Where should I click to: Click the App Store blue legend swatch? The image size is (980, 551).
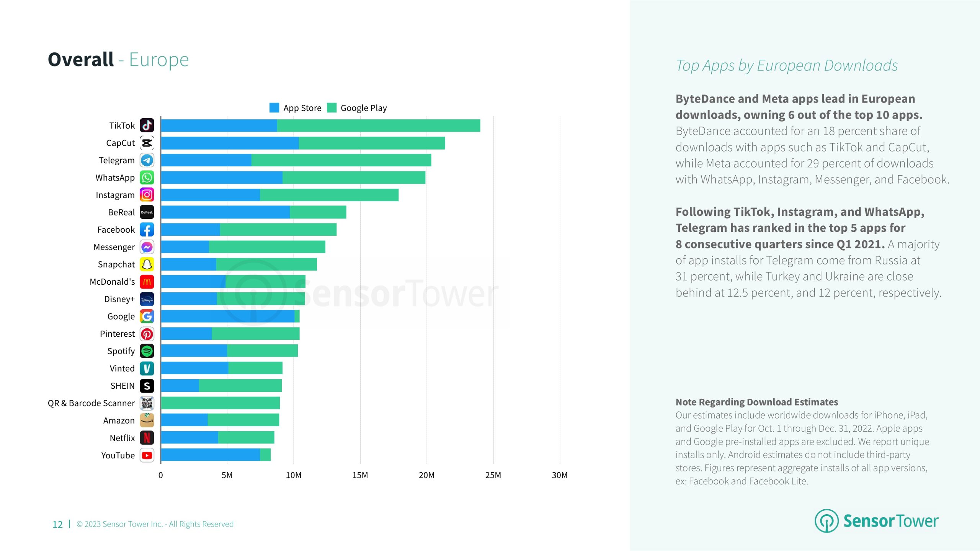click(x=274, y=108)
